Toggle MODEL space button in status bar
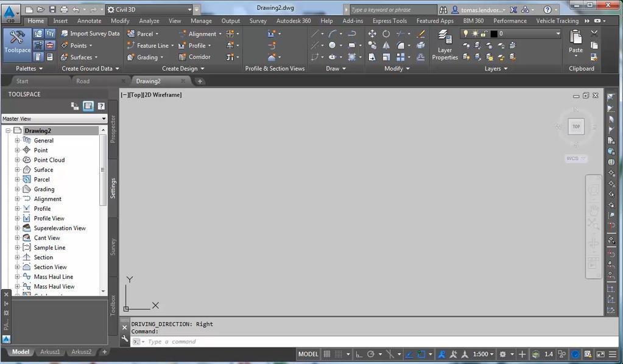The image size is (623, 364). point(308,354)
